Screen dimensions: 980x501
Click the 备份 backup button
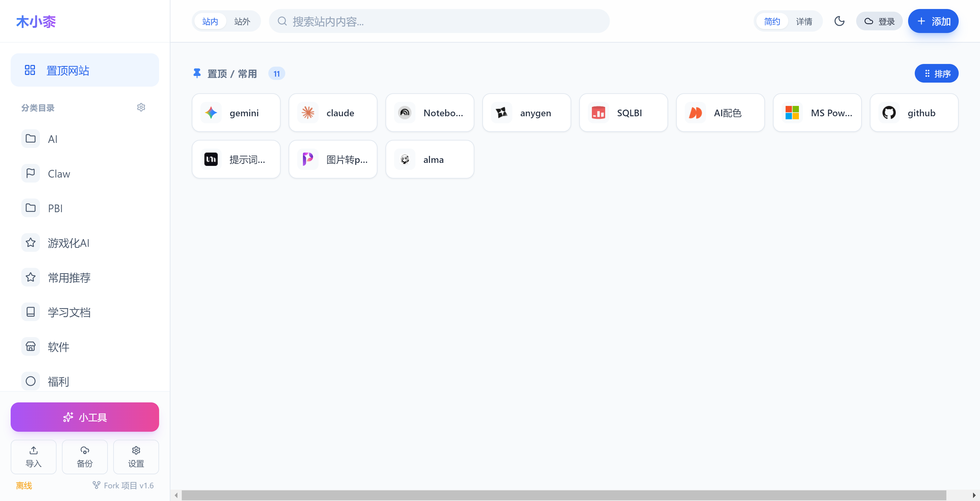click(85, 457)
